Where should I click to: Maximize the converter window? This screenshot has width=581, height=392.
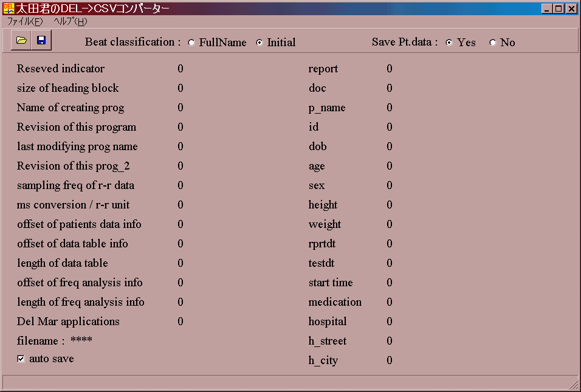click(x=559, y=9)
